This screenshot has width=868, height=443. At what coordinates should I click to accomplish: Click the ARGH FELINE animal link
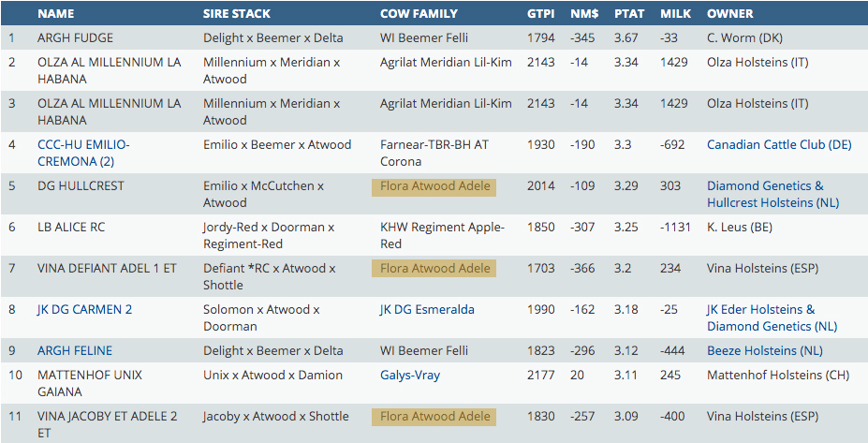(x=75, y=351)
